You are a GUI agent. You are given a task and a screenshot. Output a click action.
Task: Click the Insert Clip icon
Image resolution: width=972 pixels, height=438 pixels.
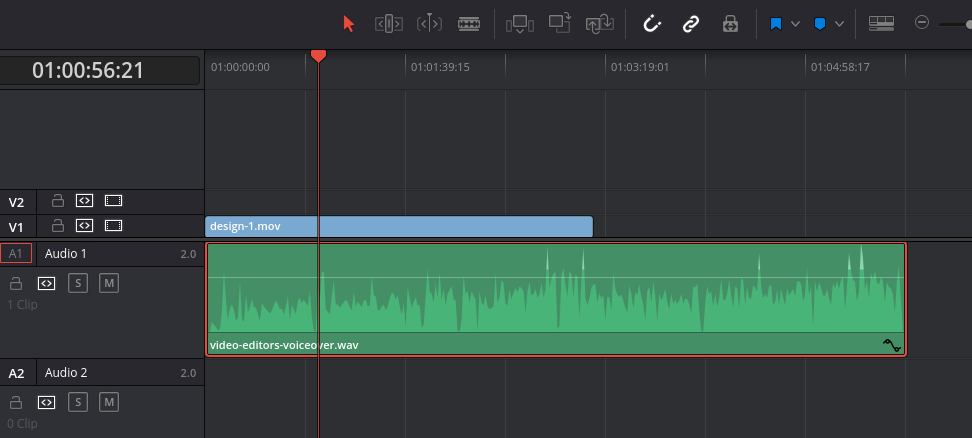coord(519,24)
